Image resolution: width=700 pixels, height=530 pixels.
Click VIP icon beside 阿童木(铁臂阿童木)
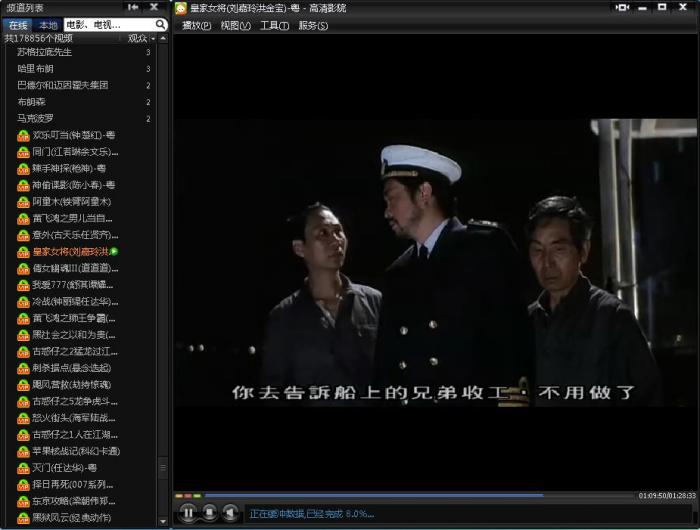tap(23, 202)
